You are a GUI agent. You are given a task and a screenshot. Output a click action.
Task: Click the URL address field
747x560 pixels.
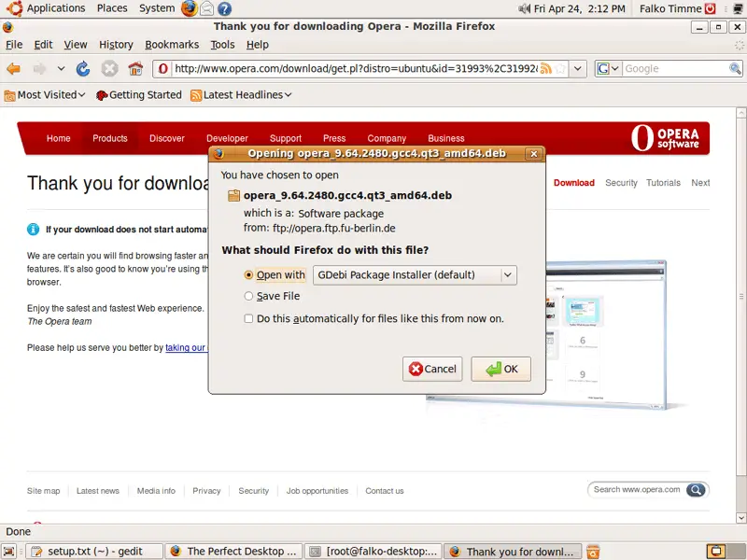click(x=356, y=69)
